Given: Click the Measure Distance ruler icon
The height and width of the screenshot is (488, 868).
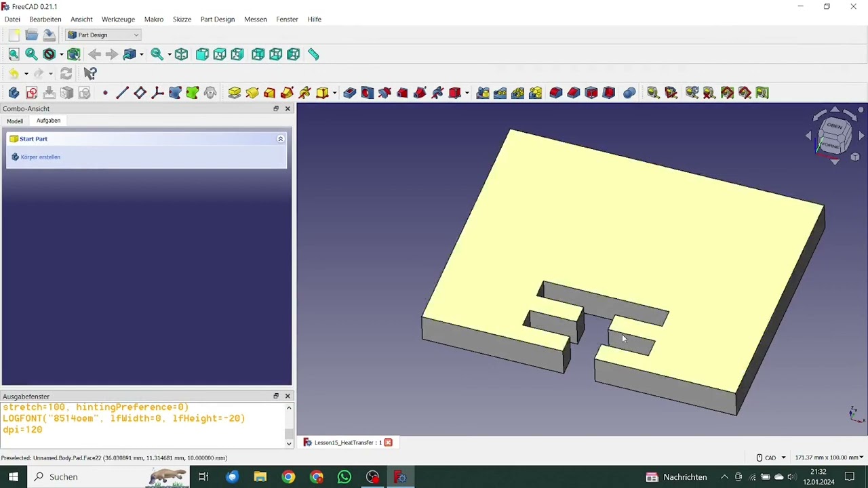Looking at the screenshot, I should pyautogui.click(x=313, y=54).
